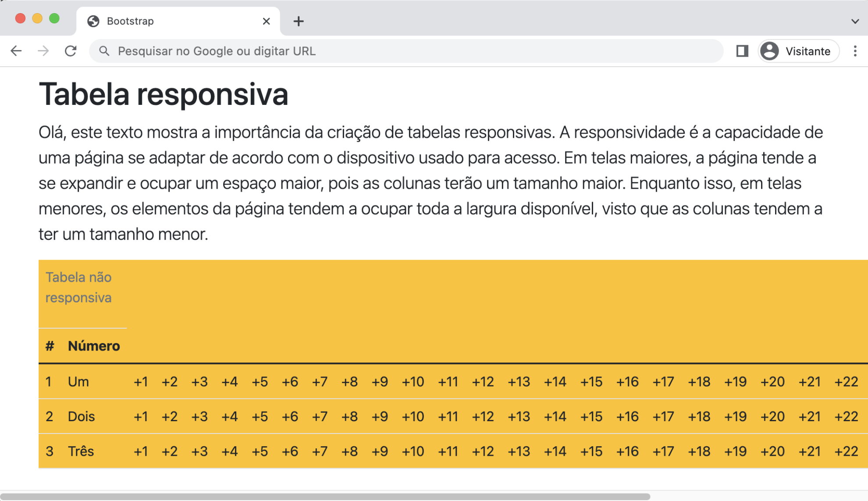The height and width of the screenshot is (501, 868).
Task: Close the Bootstrap tab
Action: 266,21
